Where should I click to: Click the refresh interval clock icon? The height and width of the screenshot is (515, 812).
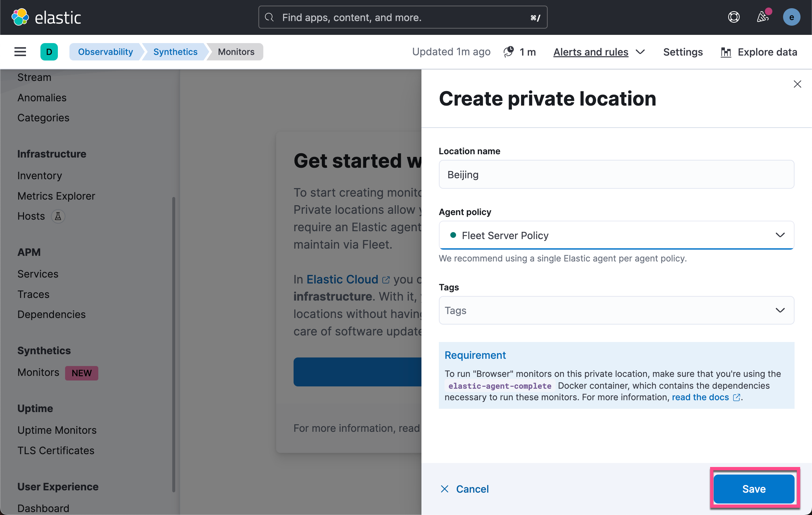[x=508, y=52]
